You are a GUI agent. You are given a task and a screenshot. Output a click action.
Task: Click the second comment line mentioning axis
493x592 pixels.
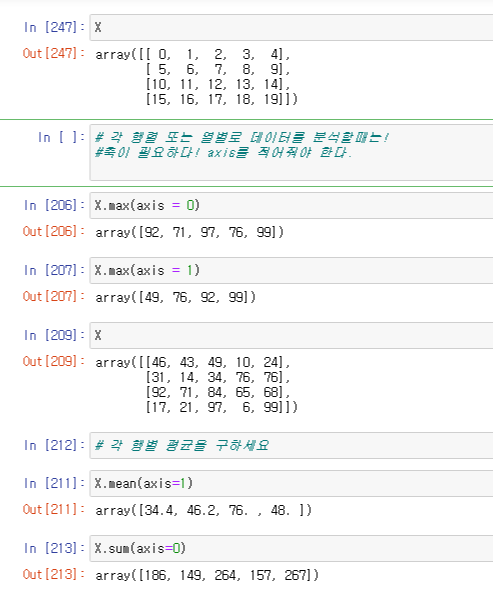223,153
